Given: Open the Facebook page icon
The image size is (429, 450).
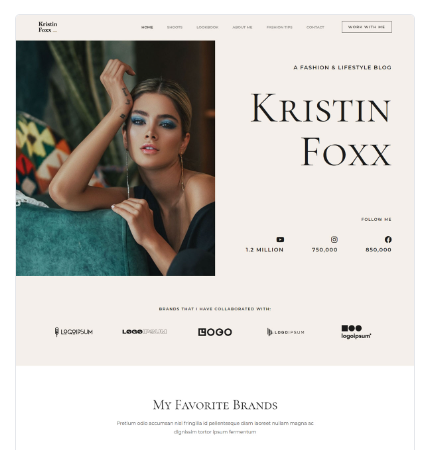Looking at the screenshot, I should pyautogui.click(x=388, y=239).
